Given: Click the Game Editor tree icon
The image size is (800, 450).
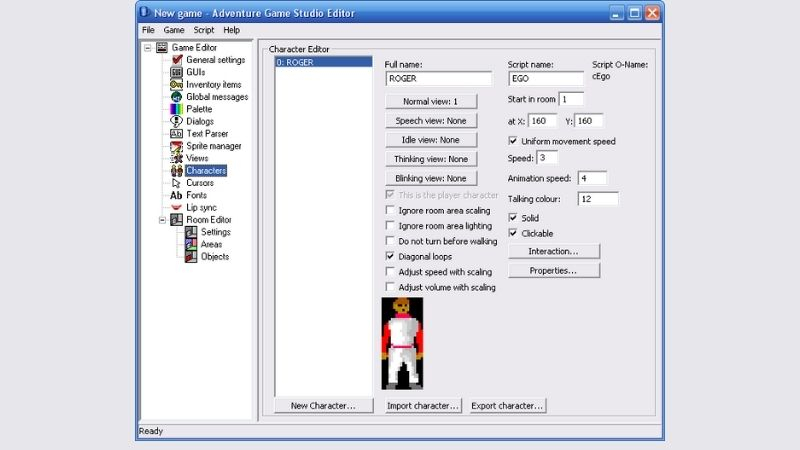Looking at the screenshot, I should tap(162, 47).
